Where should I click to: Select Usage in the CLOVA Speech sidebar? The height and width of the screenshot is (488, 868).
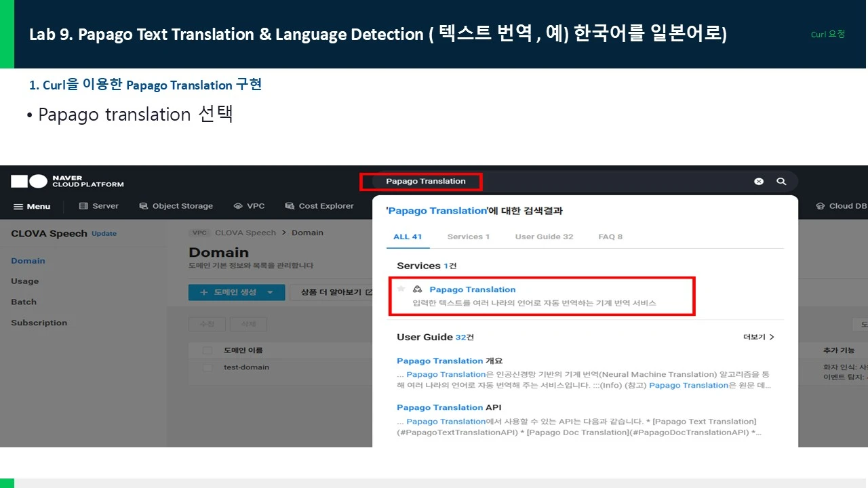click(x=25, y=281)
